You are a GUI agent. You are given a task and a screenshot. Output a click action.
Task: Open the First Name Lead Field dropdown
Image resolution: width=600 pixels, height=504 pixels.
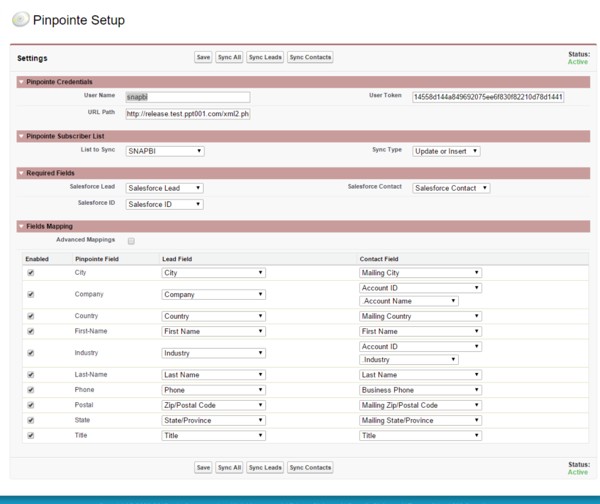214,331
